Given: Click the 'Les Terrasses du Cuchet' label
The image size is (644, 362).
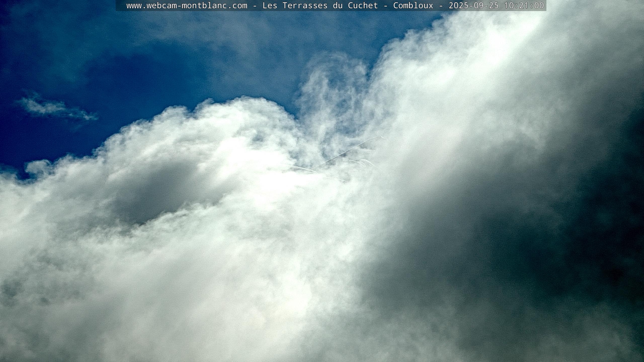Looking at the screenshot, I should click(x=320, y=6).
